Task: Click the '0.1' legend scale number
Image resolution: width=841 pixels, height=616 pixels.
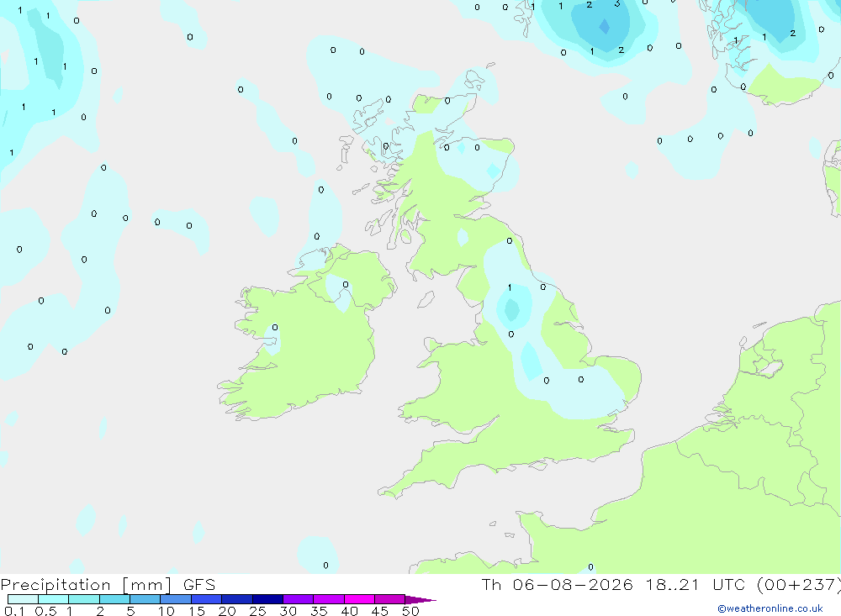Action: pyautogui.click(x=14, y=611)
